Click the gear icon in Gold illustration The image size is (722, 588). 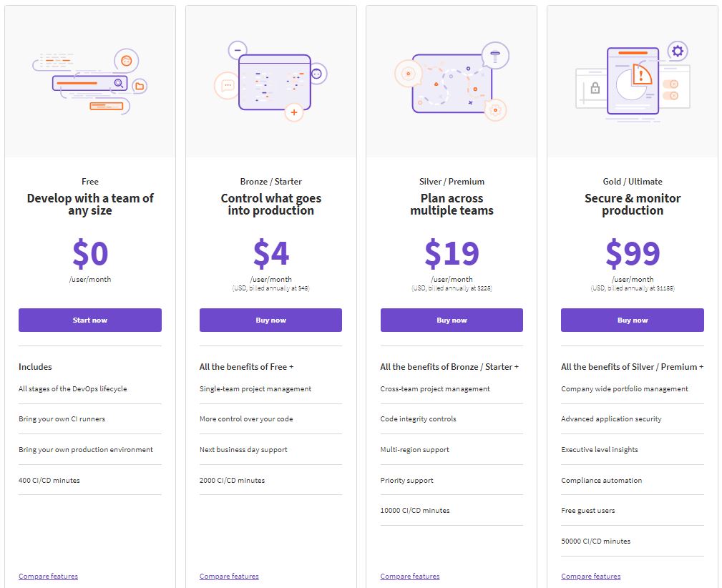click(678, 51)
